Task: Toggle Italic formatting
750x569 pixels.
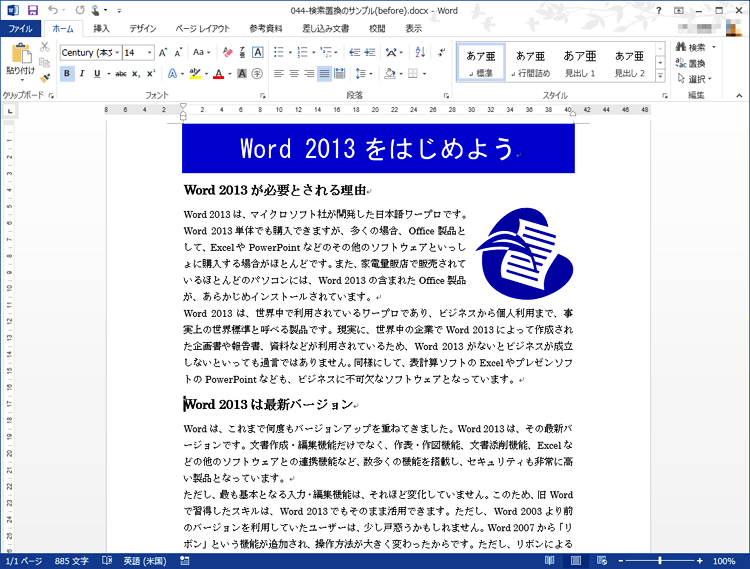Action: click(82, 74)
